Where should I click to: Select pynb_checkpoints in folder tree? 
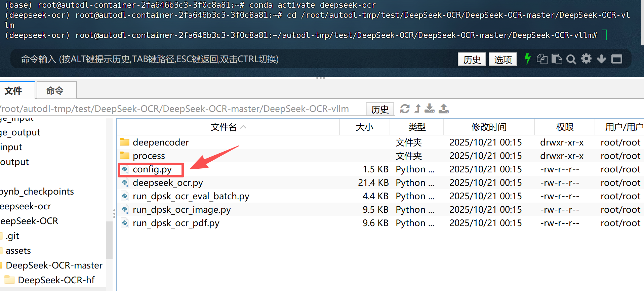pos(37,192)
